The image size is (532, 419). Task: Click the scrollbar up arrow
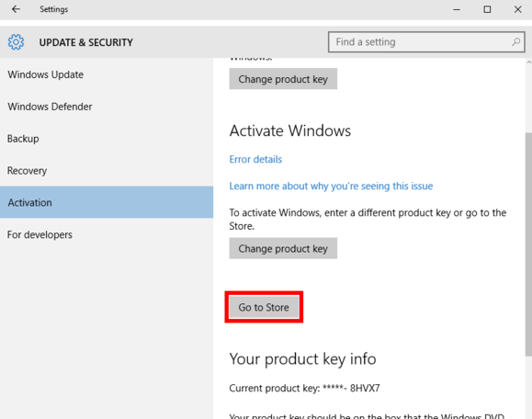point(528,62)
